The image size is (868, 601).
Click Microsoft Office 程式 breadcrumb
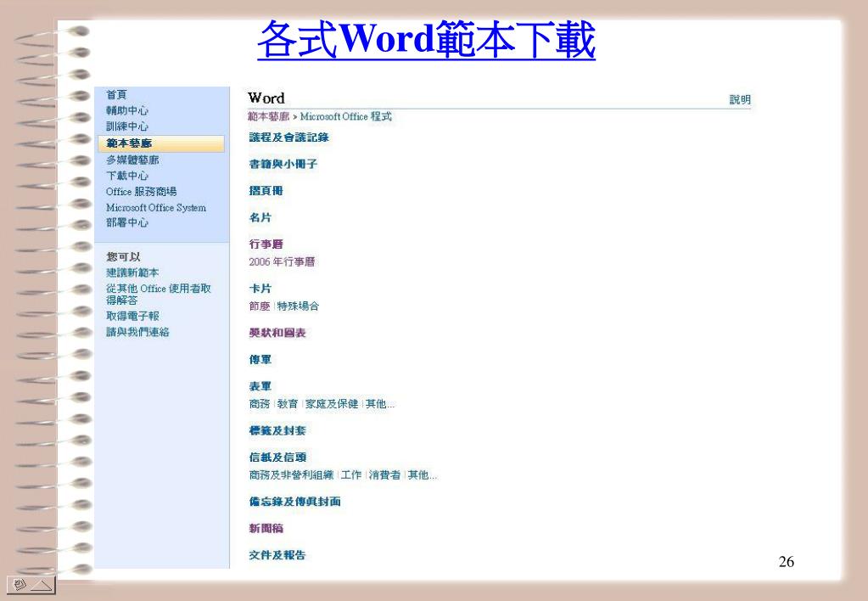pyautogui.click(x=345, y=116)
